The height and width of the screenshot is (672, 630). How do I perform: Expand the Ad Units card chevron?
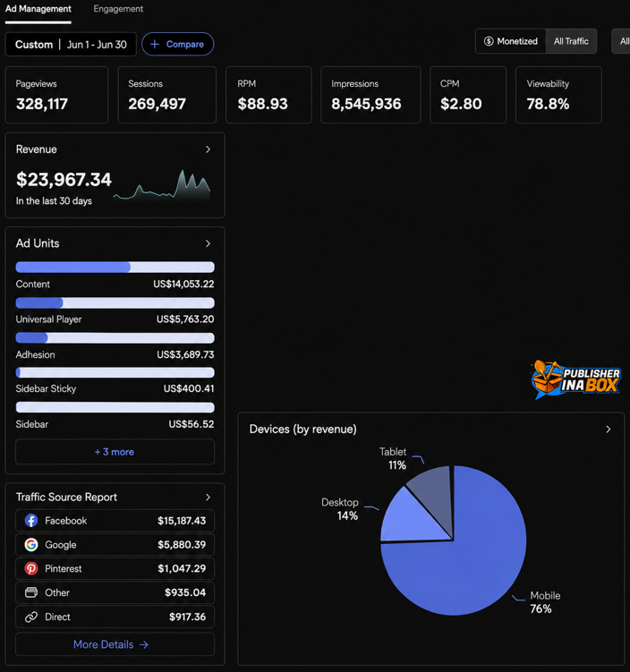208,243
